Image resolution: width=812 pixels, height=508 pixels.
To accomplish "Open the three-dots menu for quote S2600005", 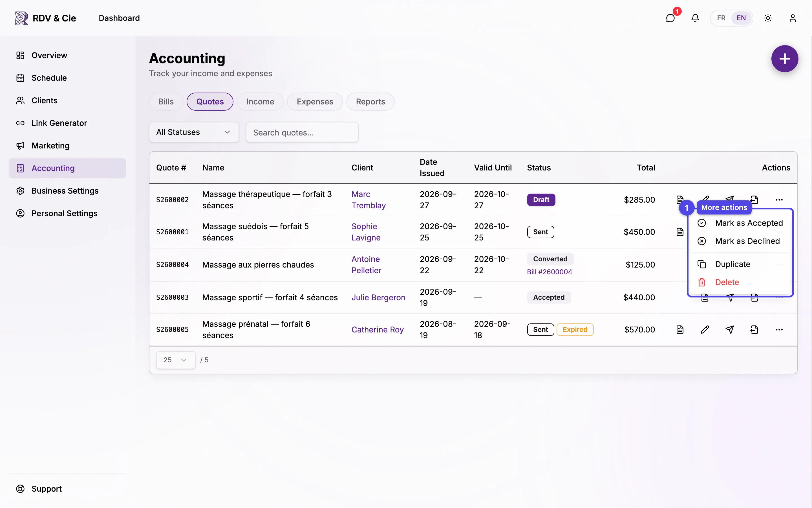I will (x=779, y=330).
